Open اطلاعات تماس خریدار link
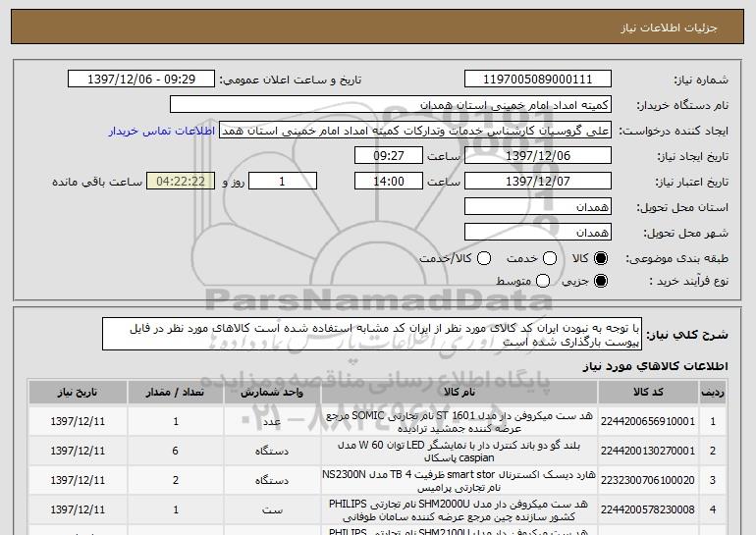 (x=162, y=132)
